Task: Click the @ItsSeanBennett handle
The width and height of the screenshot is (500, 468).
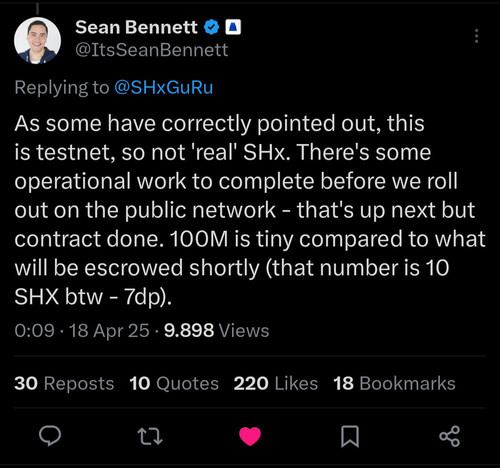Action: coord(152,50)
